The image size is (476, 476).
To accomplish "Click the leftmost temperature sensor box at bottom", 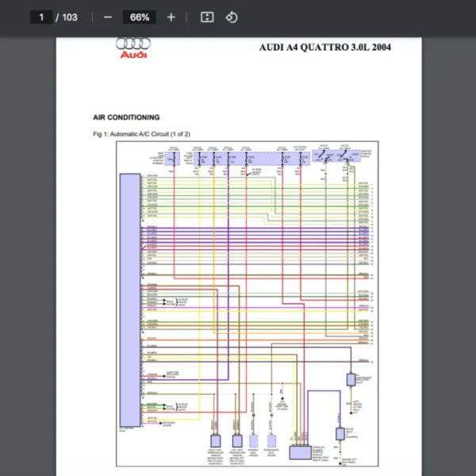I will pyautogui.click(x=215, y=441).
